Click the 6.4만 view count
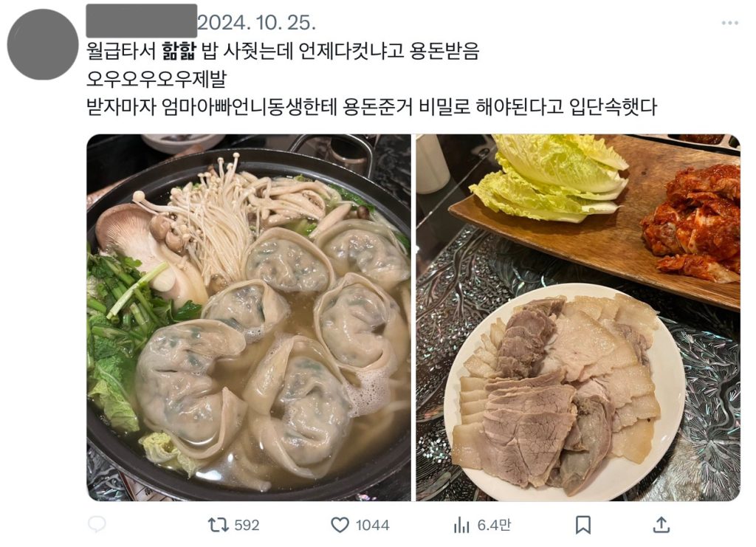The image size is (756, 547). point(494,524)
